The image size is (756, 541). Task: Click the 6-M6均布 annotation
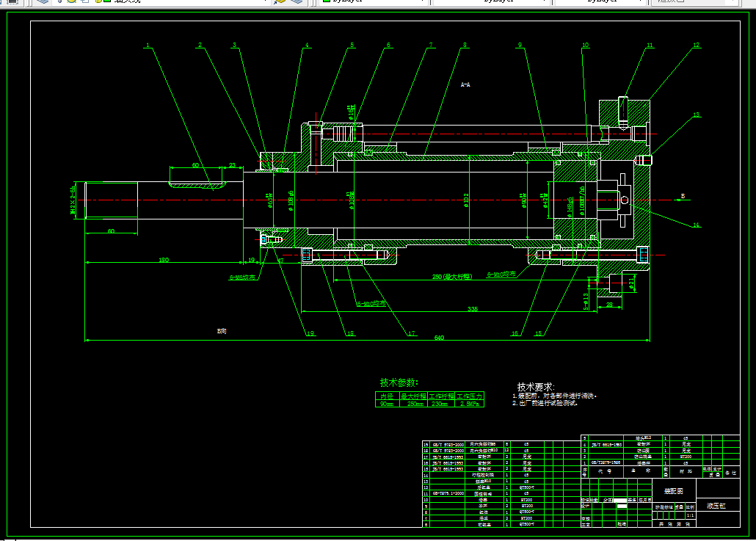tap(242, 277)
